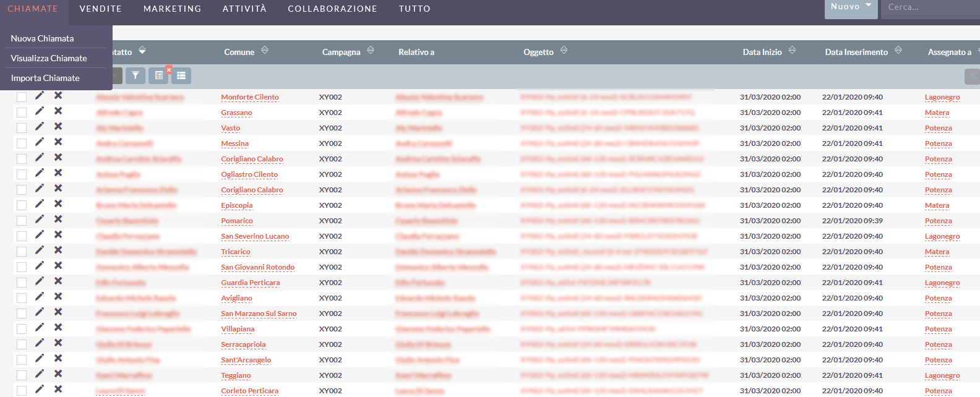Image resolution: width=980 pixels, height=397 pixels.
Task: Delete the Villapiana row
Action: coord(58,327)
